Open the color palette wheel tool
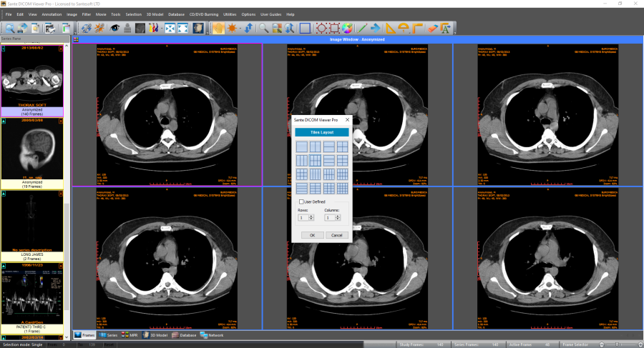Image resolution: width=644 pixels, height=348 pixels. [x=346, y=29]
